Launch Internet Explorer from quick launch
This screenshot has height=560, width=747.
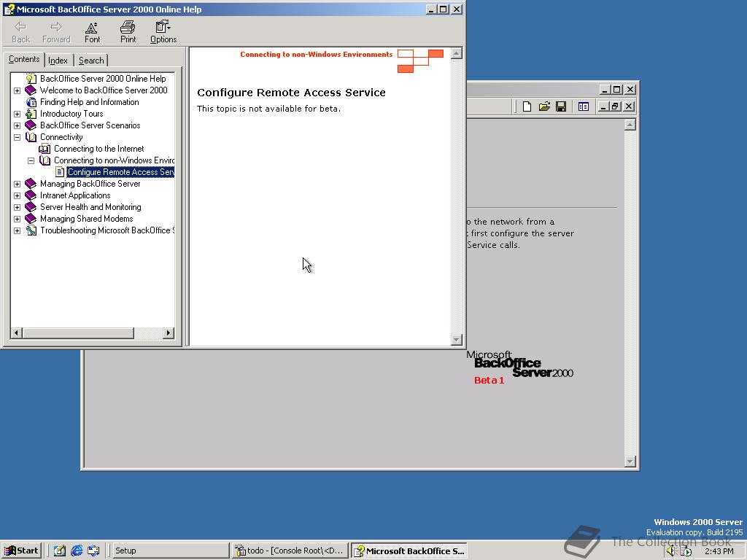click(77, 551)
